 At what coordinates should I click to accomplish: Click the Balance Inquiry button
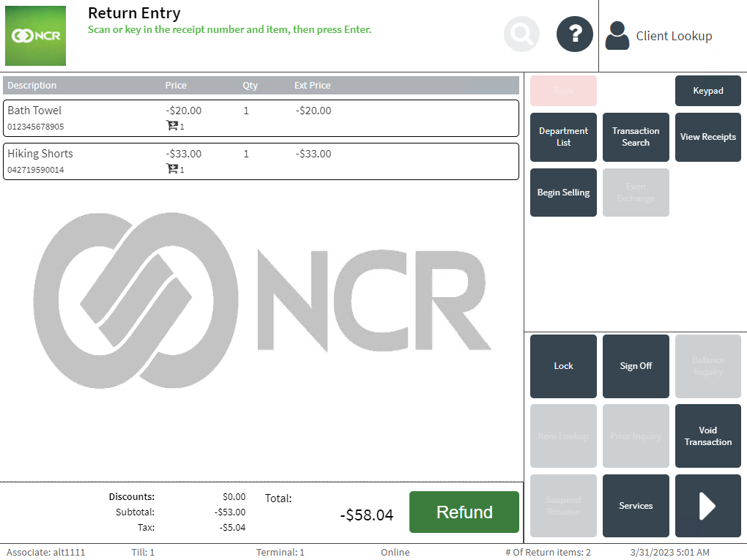point(708,366)
